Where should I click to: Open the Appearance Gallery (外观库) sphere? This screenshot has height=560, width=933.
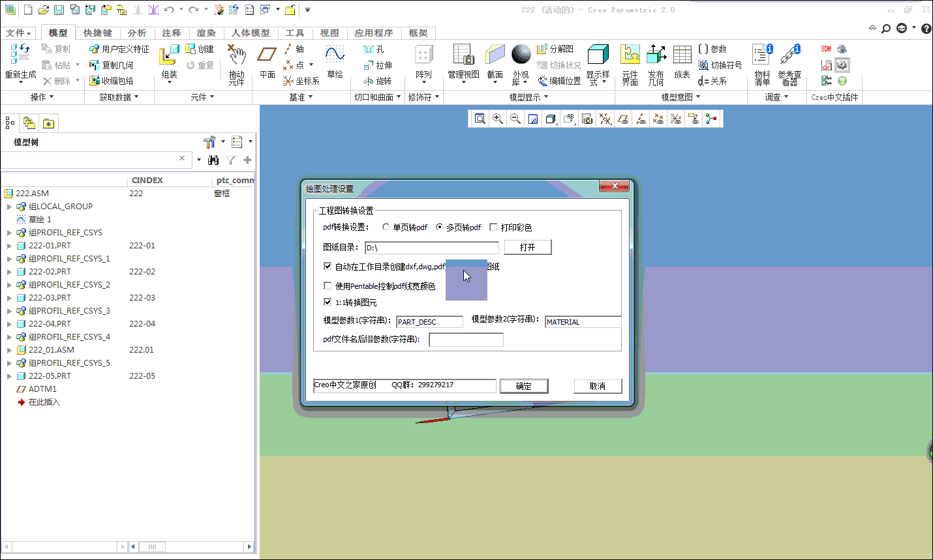[x=521, y=55]
